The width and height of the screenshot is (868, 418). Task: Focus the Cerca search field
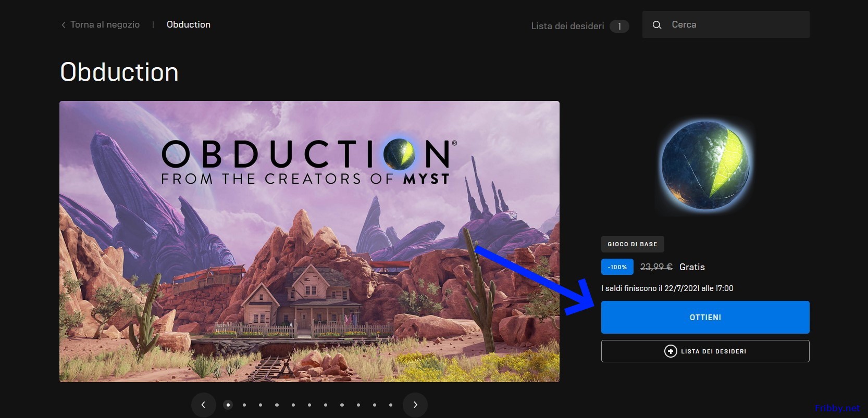click(x=726, y=24)
